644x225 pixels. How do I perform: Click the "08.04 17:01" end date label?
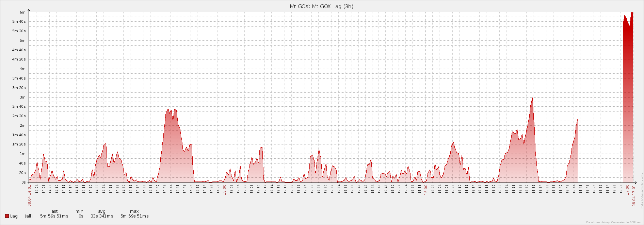coord(634,195)
